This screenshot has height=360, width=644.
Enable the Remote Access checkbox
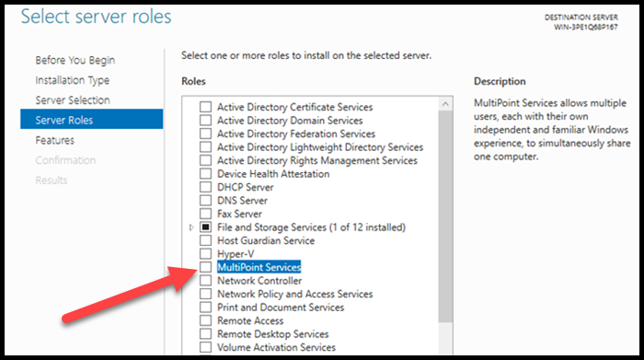point(205,320)
